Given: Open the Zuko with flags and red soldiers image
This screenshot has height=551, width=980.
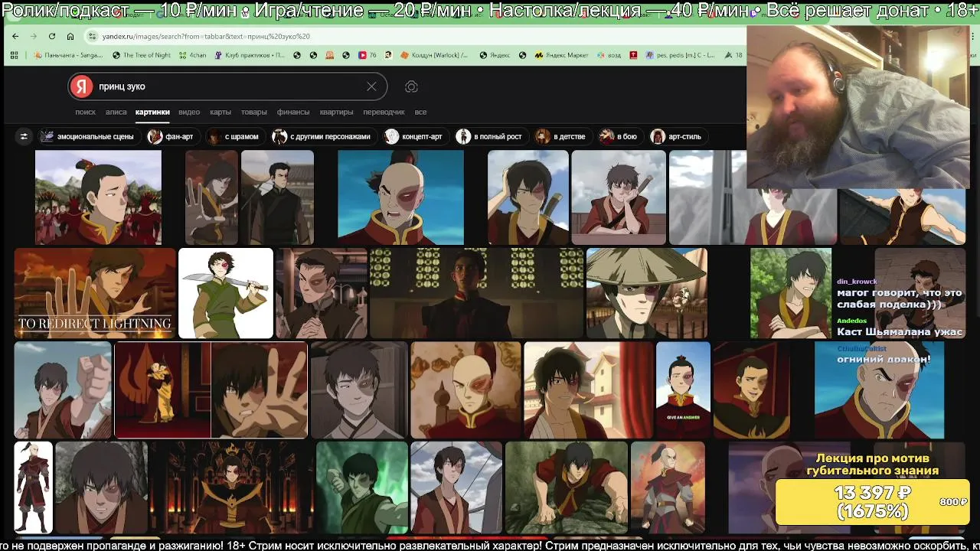Looking at the screenshot, I should point(98,197).
